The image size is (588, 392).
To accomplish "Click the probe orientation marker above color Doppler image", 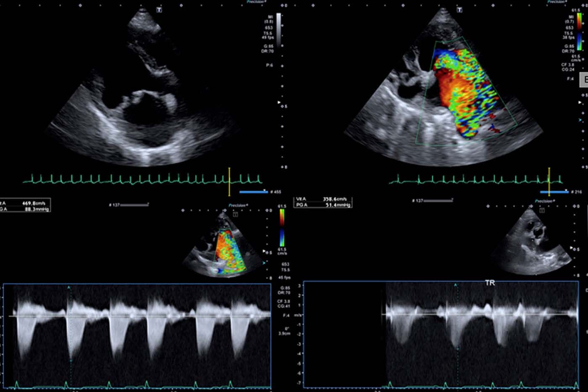I will coord(459,10).
